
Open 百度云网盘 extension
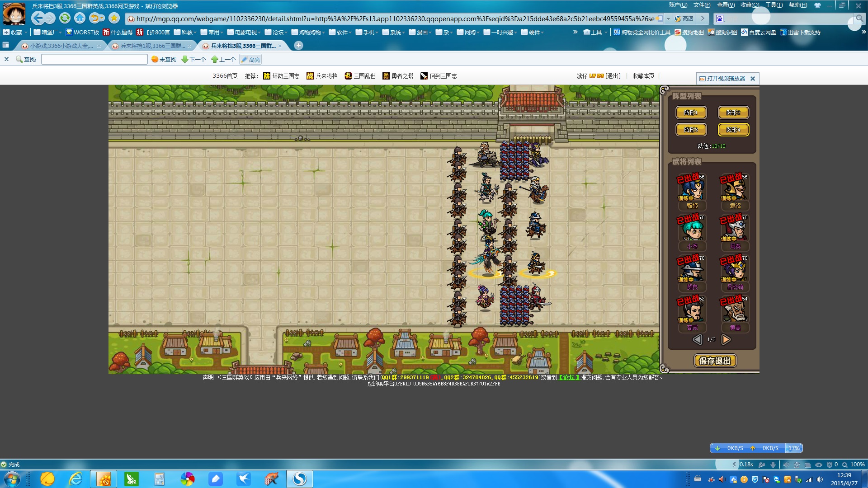pyautogui.click(x=759, y=32)
